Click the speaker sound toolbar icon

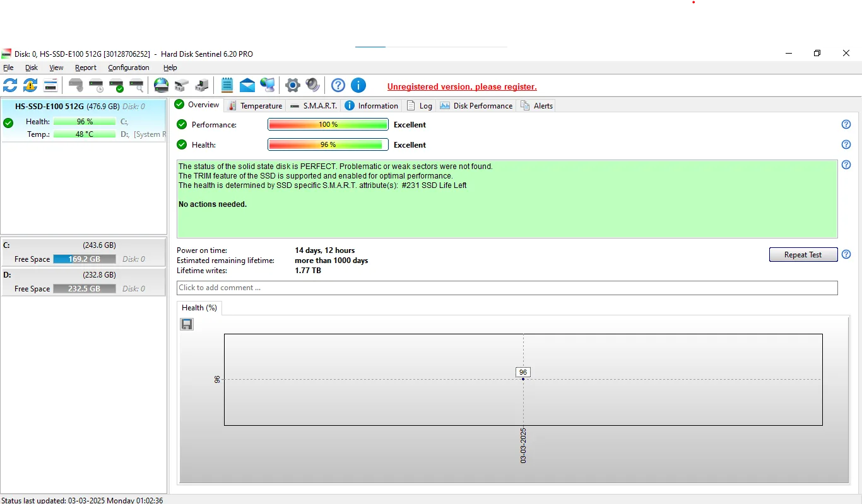tap(312, 85)
